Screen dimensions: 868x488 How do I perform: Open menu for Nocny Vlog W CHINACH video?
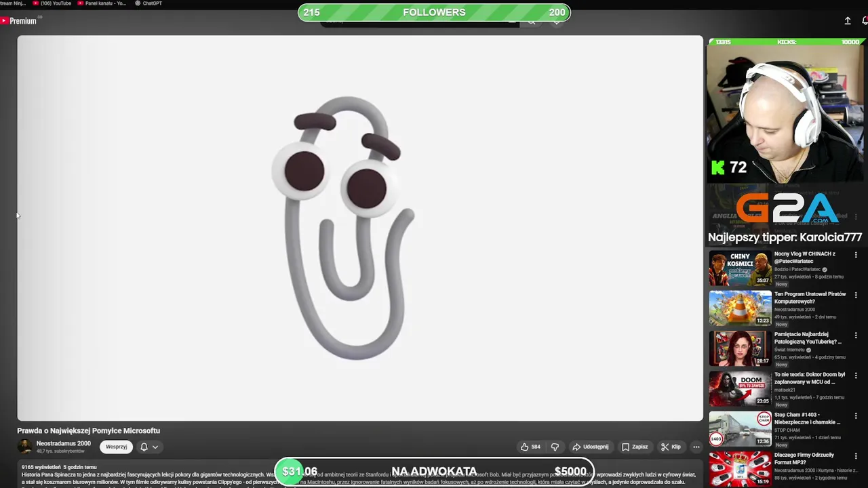click(856, 255)
